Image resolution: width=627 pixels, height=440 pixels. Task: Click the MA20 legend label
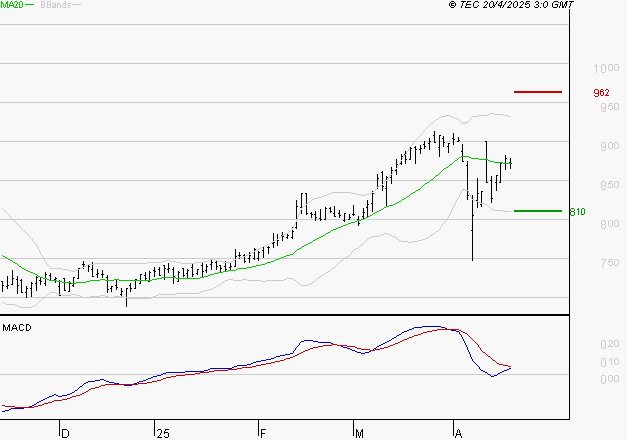[12, 5]
